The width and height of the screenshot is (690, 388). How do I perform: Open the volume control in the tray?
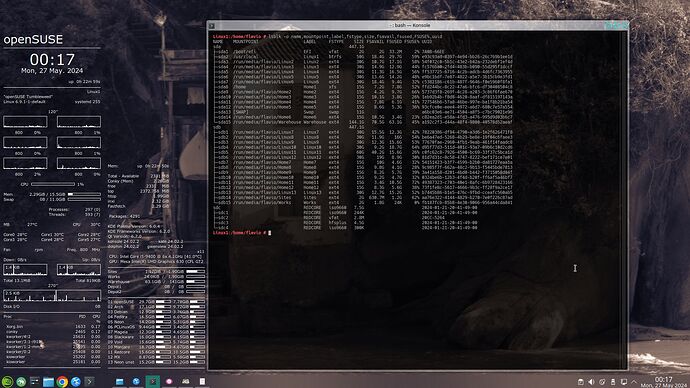(x=591, y=382)
